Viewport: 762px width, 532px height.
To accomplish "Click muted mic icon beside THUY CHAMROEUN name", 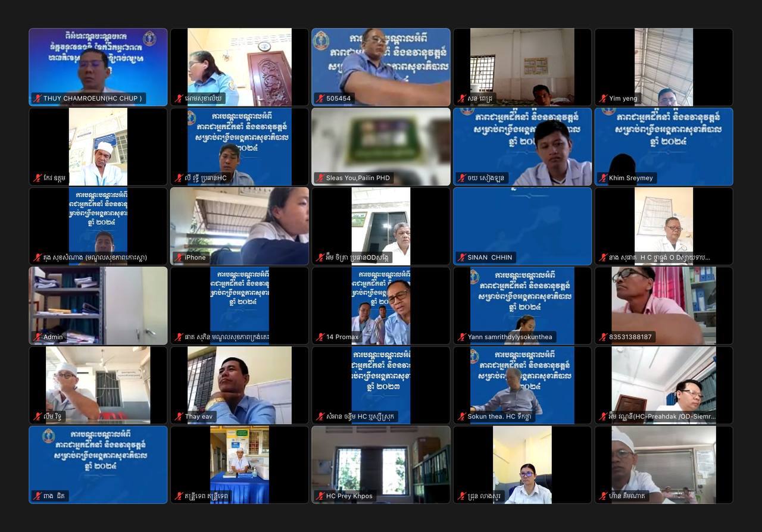I will coord(37,99).
